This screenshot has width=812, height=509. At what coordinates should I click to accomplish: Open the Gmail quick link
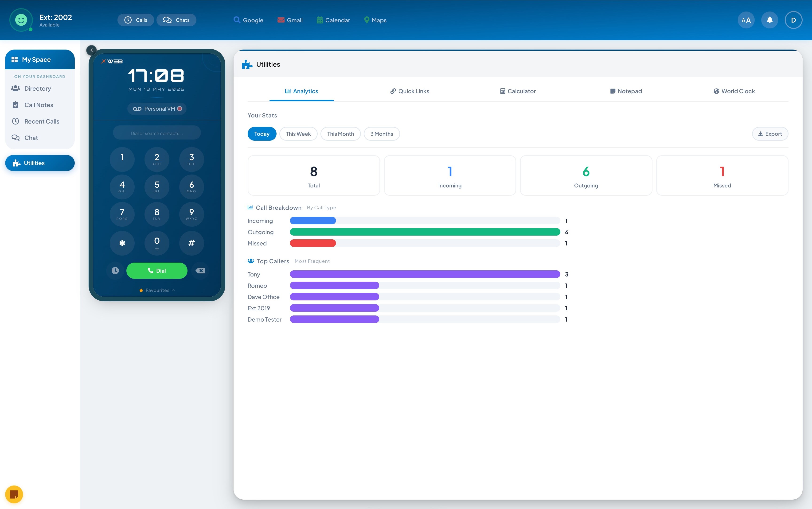290,20
